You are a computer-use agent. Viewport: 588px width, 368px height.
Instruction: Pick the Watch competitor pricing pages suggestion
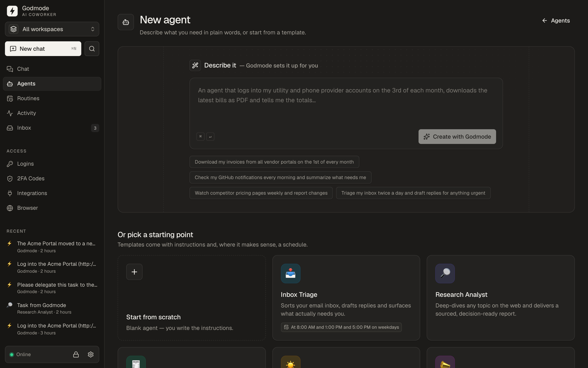(261, 193)
